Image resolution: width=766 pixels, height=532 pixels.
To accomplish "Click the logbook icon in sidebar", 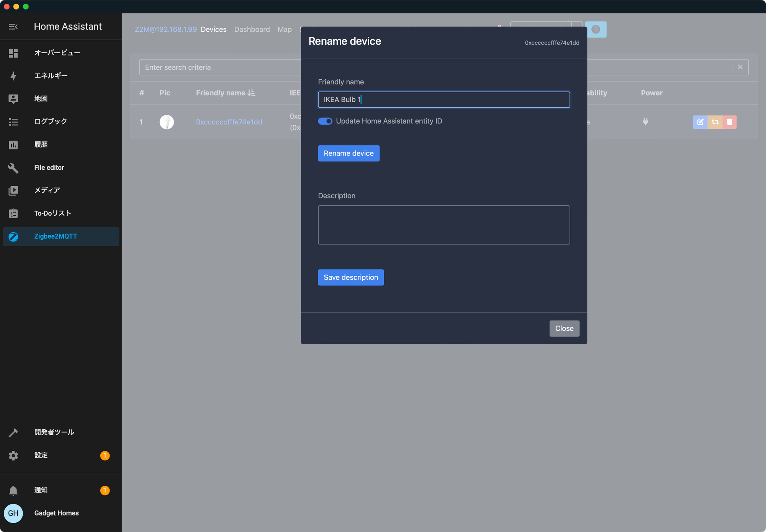I will click(x=13, y=121).
